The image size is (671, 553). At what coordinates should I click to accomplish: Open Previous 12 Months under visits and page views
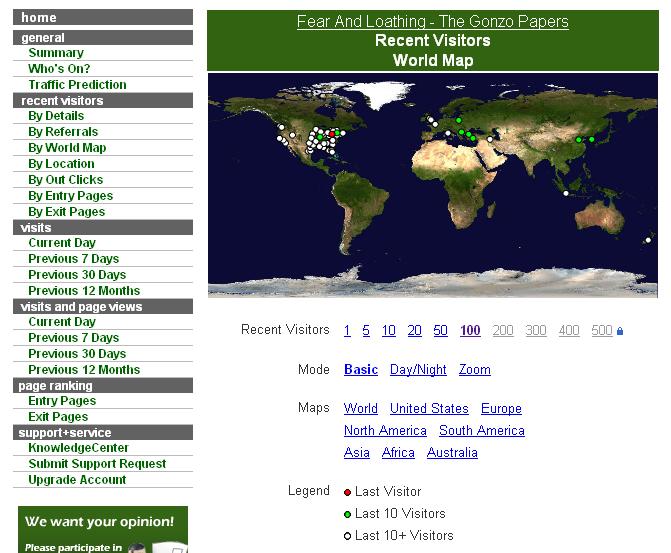point(84,369)
